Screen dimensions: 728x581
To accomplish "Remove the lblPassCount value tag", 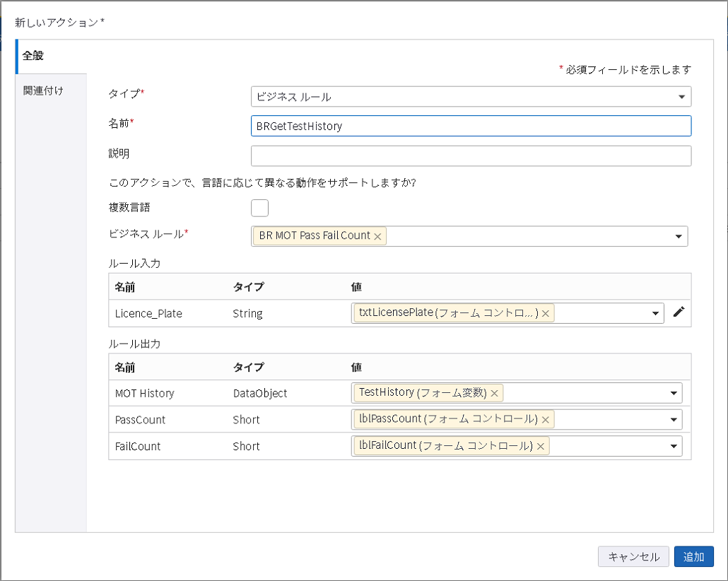I will point(545,420).
